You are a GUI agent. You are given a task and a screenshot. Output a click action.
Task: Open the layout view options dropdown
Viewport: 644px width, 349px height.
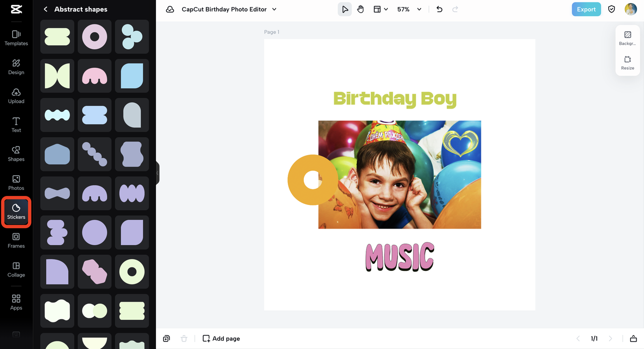tap(380, 9)
